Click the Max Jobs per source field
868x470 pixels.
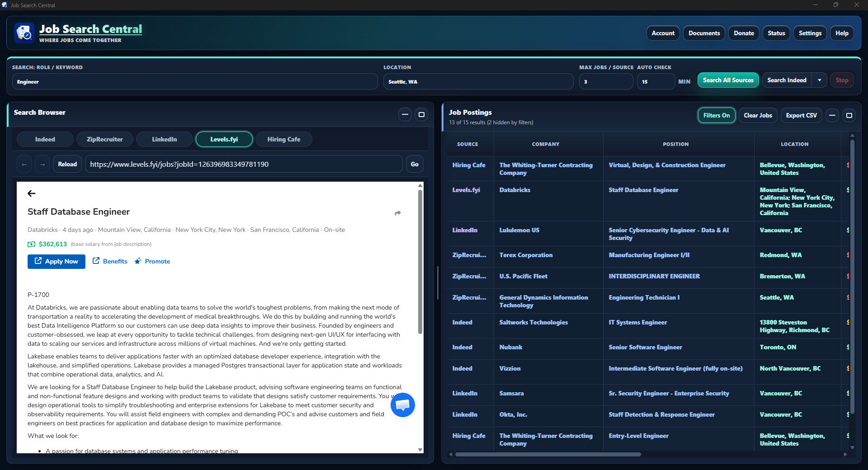coord(606,82)
